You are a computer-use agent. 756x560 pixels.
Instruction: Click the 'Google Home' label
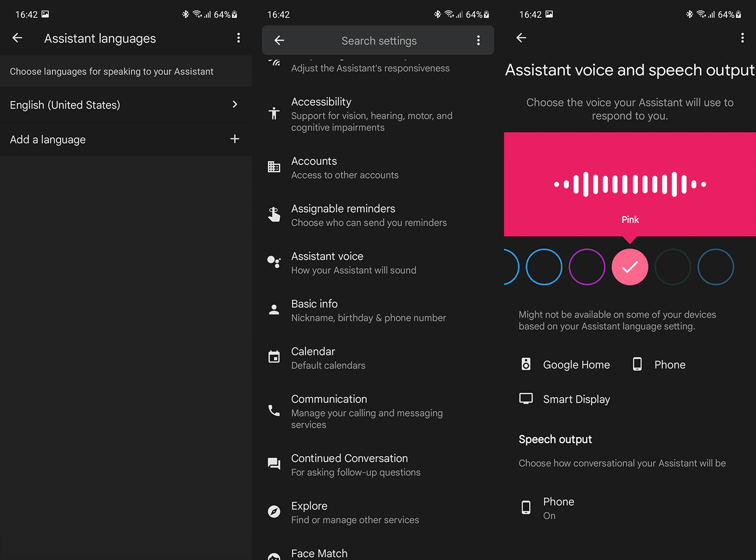(577, 365)
